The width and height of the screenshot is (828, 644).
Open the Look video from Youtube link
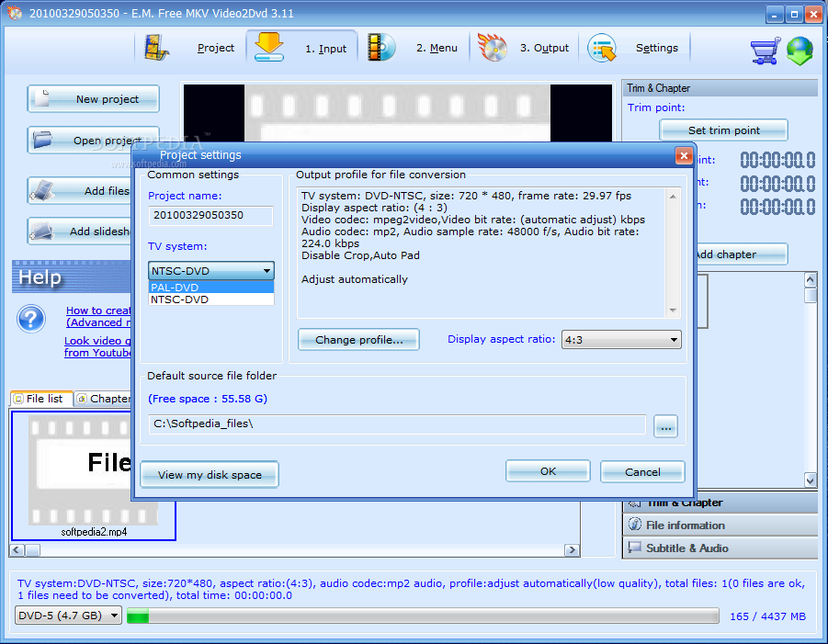[97, 347]
